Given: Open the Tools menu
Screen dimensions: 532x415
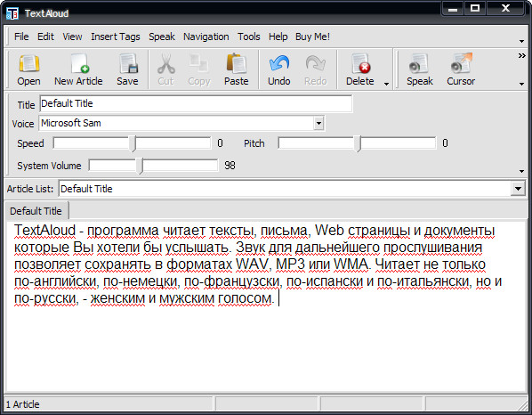Looking at the screenshot, I should (249, 37).
